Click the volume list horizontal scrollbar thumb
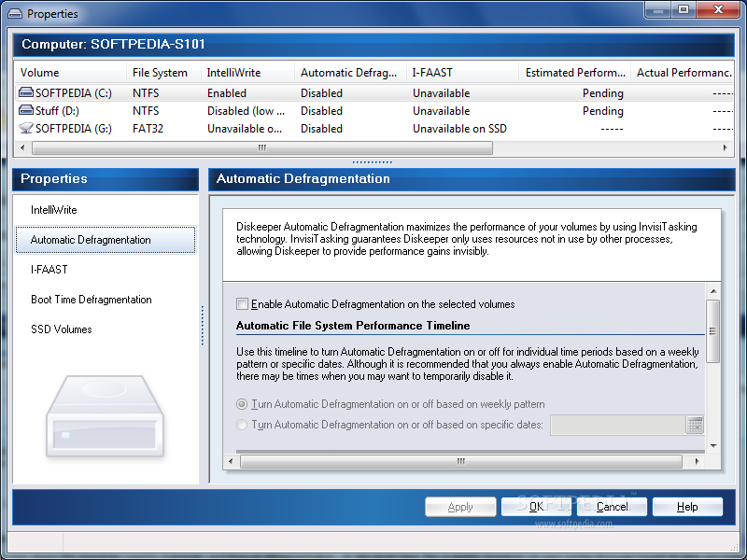The height and width of the screenshot is (560, 747). point(262,147)
